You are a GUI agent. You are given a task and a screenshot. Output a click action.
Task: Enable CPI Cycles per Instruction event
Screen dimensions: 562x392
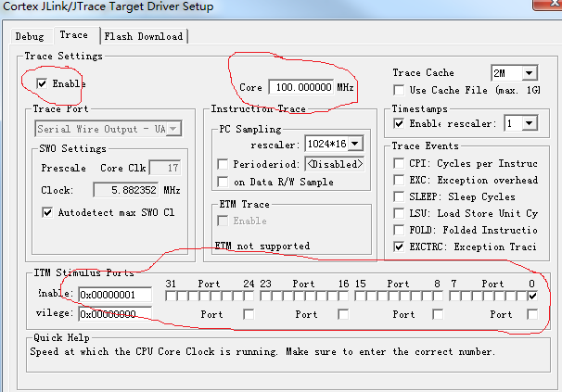(399, 163)
